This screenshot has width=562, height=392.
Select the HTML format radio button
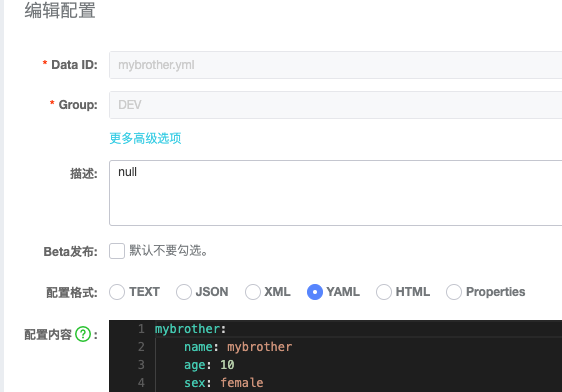384,292
